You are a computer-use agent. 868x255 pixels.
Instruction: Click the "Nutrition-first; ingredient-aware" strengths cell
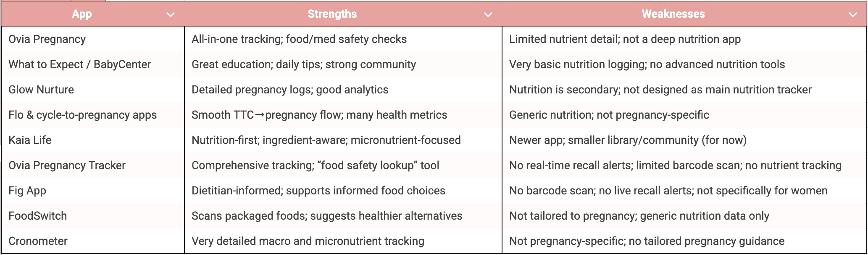pos(326,140)
